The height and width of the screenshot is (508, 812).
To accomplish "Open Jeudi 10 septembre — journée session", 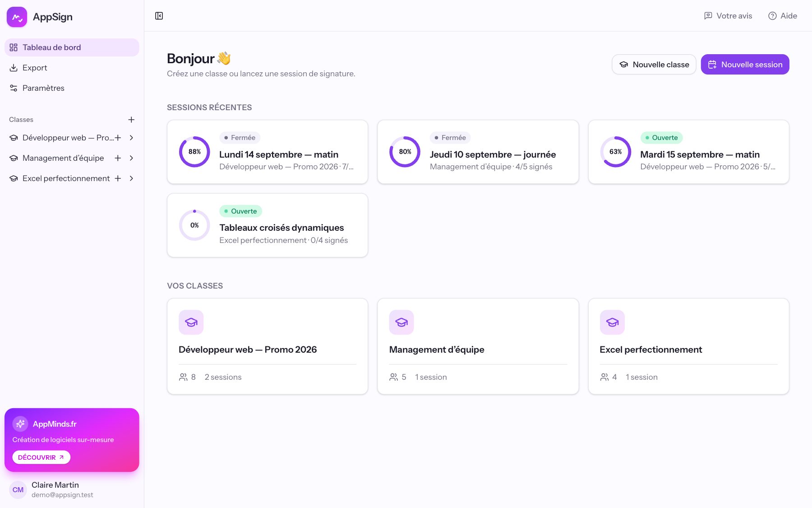I will pos(478,152).
